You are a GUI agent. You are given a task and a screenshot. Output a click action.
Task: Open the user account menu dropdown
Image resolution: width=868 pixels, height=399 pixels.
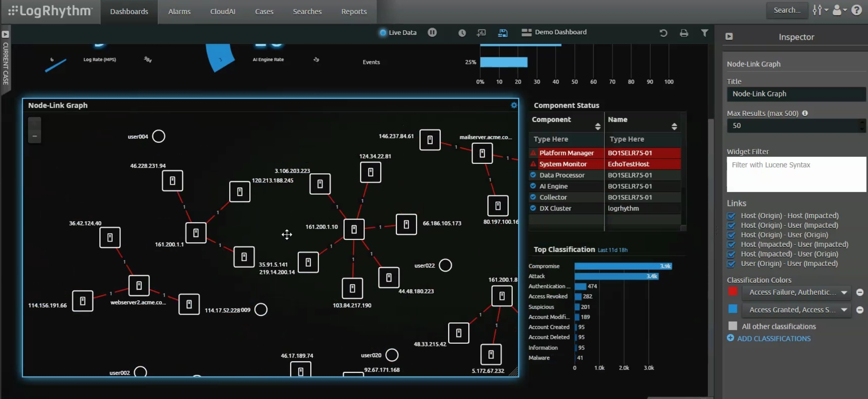coord(839,10)
